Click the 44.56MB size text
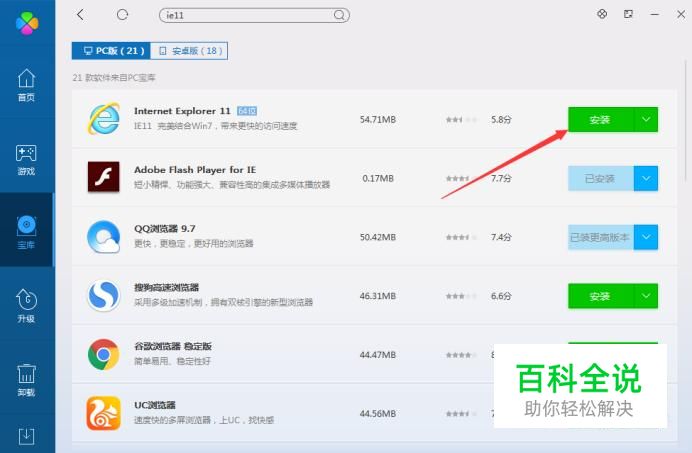This screenshot has width=692, height=453. tap(378, 414)
